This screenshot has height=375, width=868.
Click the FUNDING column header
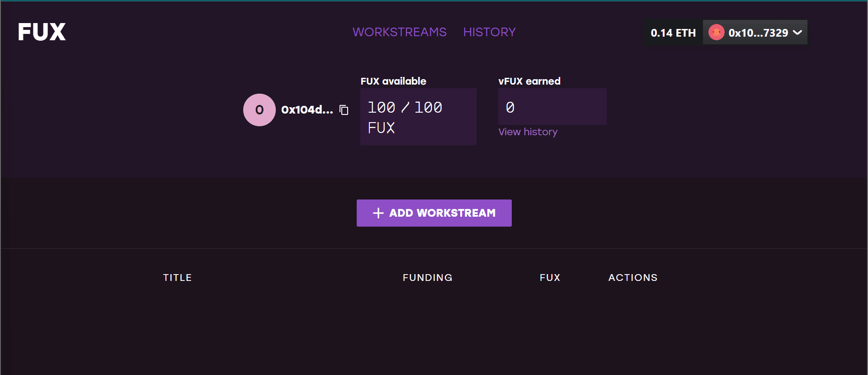[428, 278]
